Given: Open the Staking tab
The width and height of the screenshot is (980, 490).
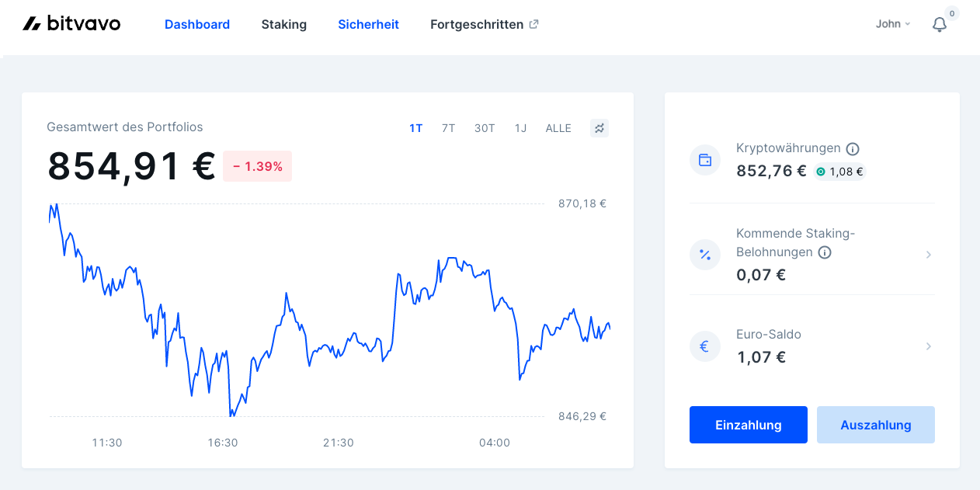Looking at the screenshot, I should pyautogui.click(x=284, y=24).
